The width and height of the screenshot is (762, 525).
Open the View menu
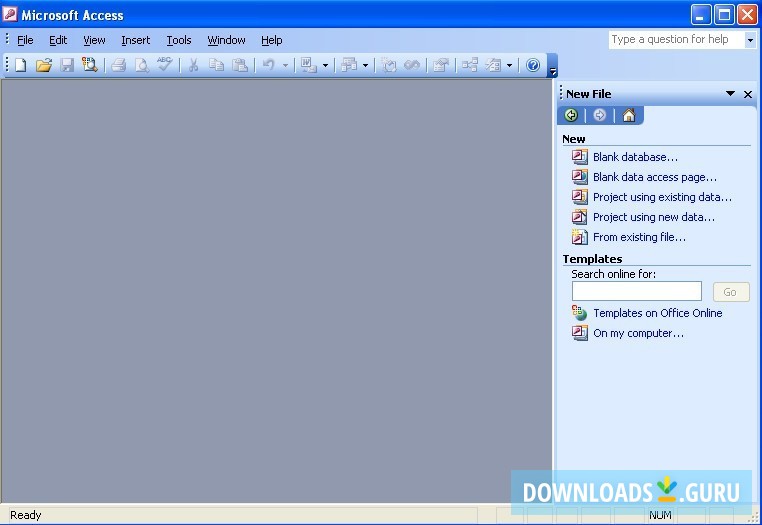point(94,40)
